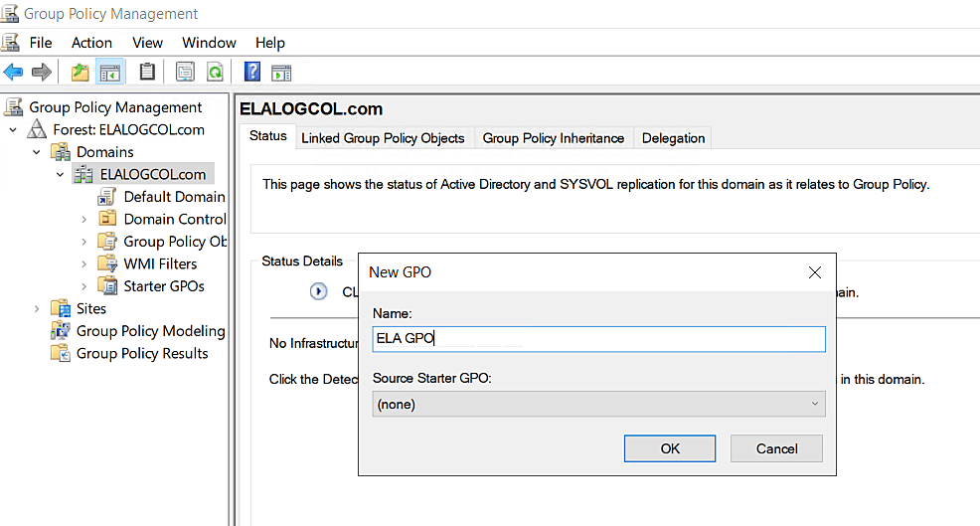Select Group Policy Modeling in the tree
Viewport: 980px width, 526px height.
[150, 331]
